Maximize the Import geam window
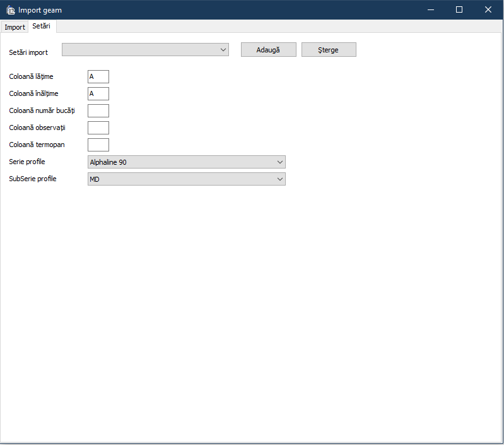Viewport: 504px width, 445px height. tap(459, 9)
